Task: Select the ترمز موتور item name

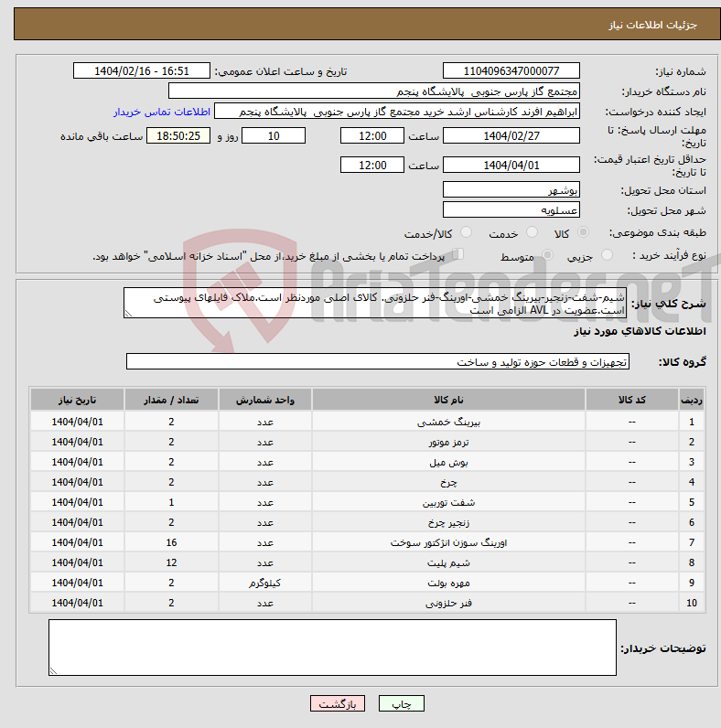Action: click(x=448, y=442)
